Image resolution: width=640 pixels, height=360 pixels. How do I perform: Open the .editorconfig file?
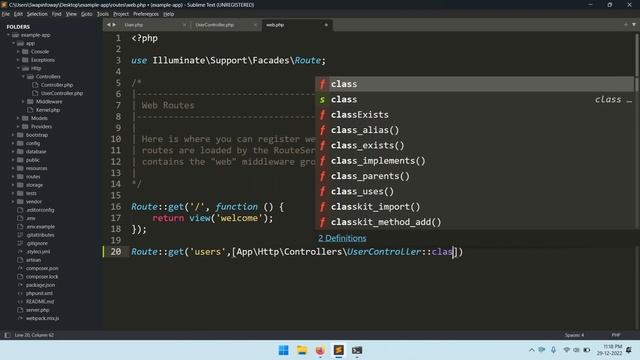(x=40, y=210)
